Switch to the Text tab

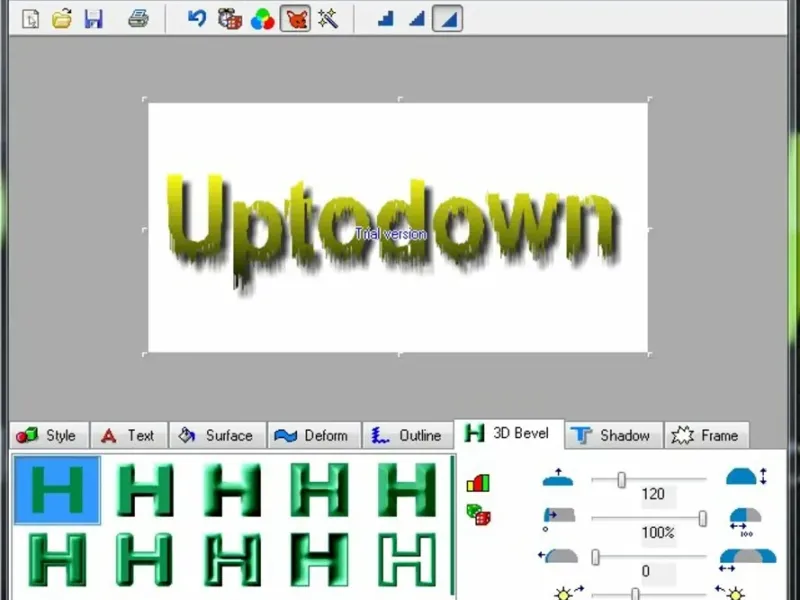[129, 435]
